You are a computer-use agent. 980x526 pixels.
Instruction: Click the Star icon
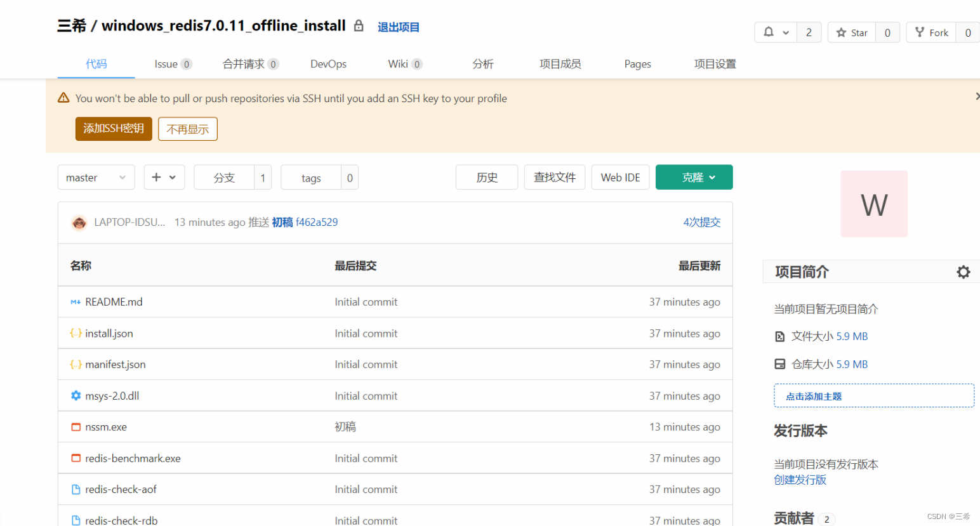pos(842,32)
